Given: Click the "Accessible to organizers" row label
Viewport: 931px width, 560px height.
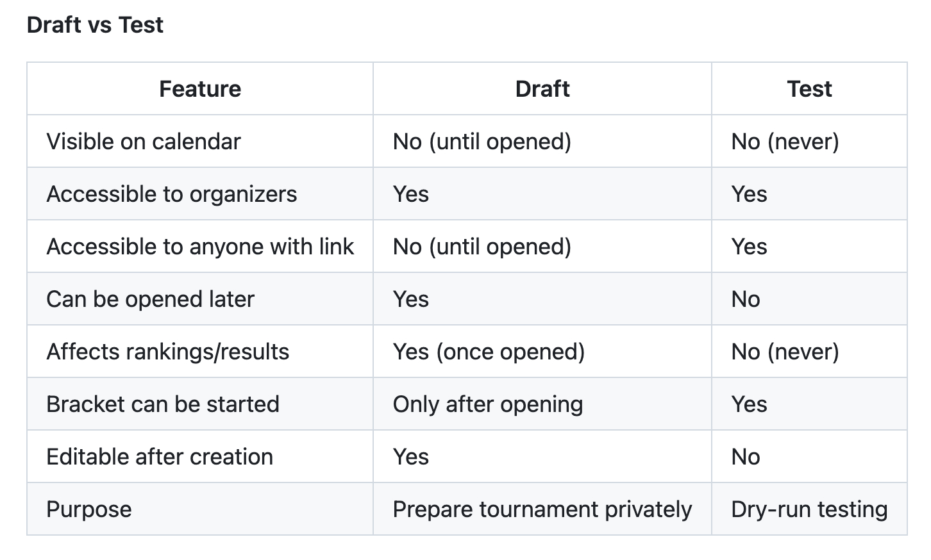Looking at the screenshot, I should (x=172, y=194).
